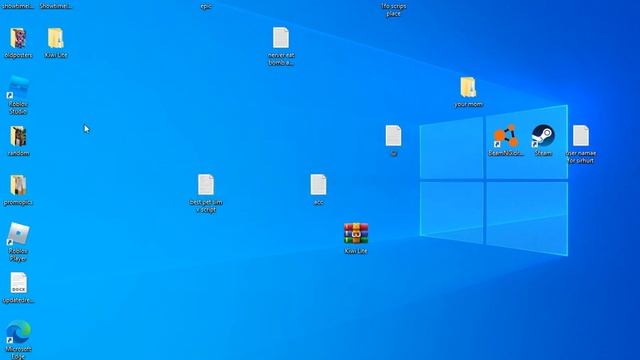Select the 'never eat bomba' text file

pos(281,38)
